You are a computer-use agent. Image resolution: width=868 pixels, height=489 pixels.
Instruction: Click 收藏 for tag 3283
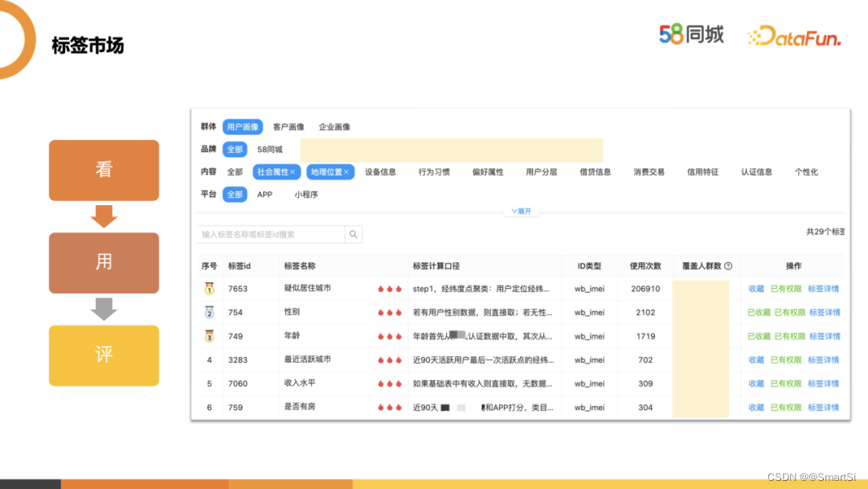click(x=756, y=360)
